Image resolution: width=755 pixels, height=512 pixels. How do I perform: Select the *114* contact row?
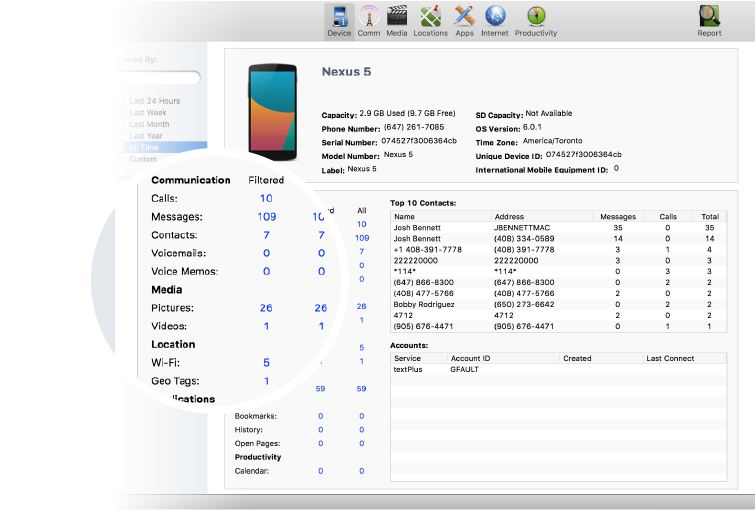click(559, 272)
